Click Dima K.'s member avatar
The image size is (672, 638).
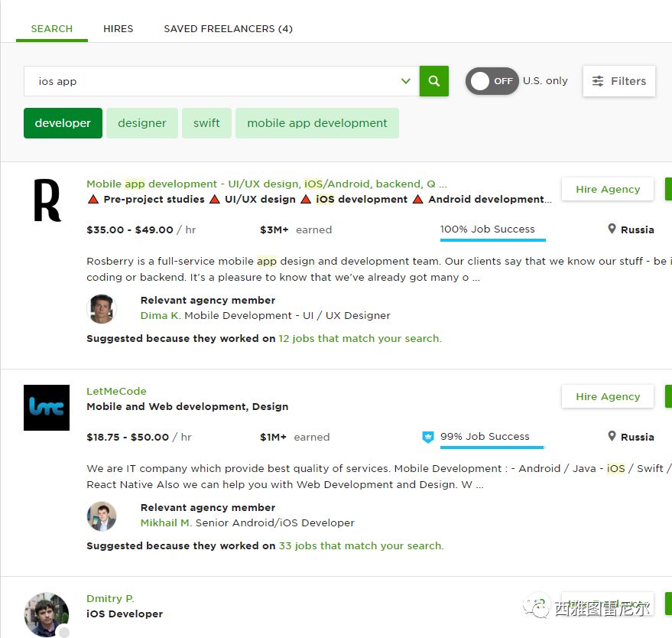102,309
